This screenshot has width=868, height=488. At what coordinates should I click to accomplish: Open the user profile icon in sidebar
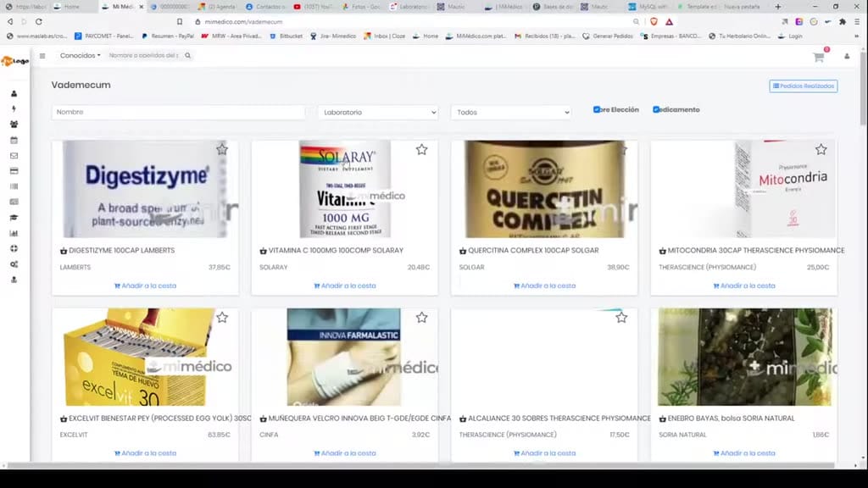(14, 94)
